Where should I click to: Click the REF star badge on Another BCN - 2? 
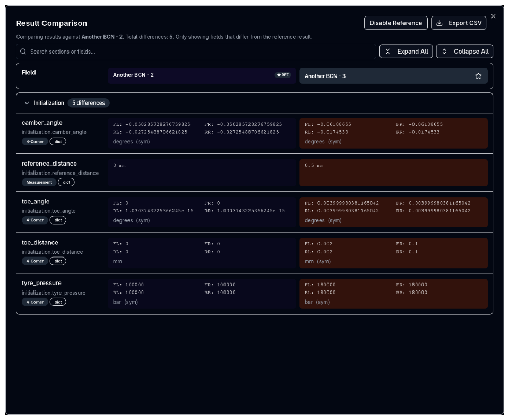[x=283, y=75]
